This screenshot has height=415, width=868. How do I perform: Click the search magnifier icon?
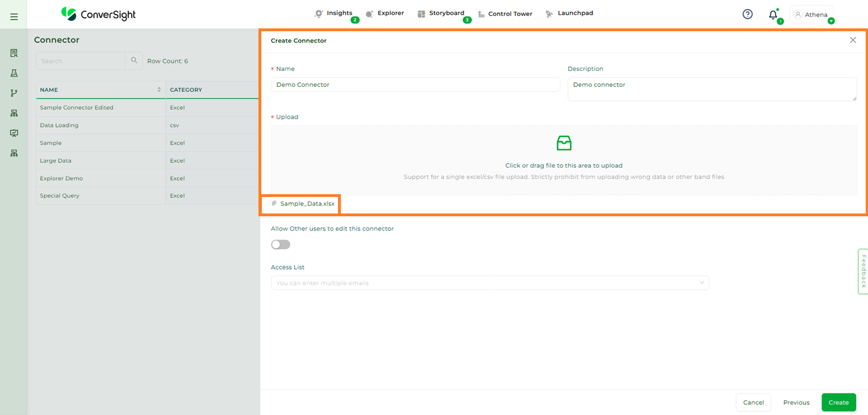pos(134,61)
